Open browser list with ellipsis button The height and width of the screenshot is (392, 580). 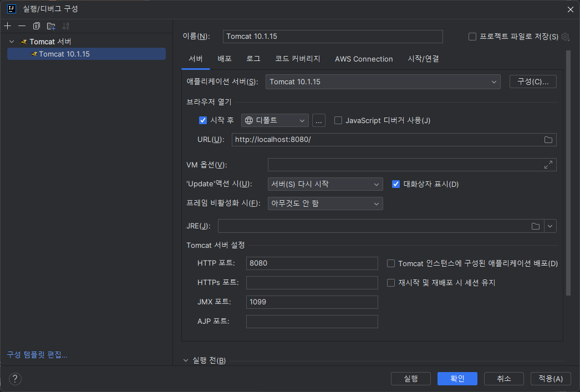coord(319,120)
